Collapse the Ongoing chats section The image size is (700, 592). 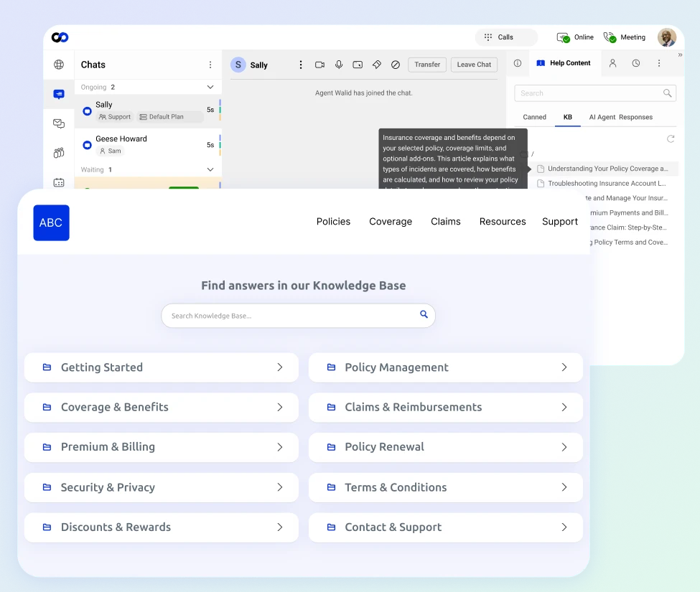[x=210, y=86]
